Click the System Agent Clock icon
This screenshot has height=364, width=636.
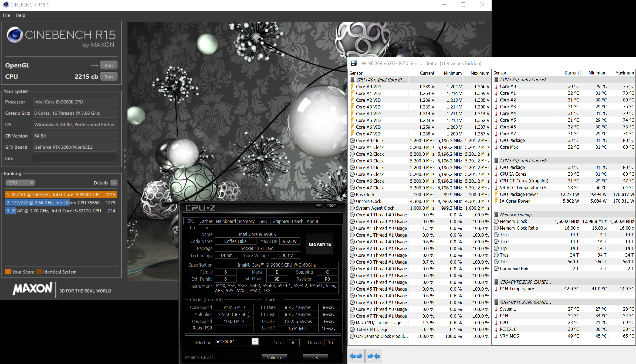tap(352, 208)
